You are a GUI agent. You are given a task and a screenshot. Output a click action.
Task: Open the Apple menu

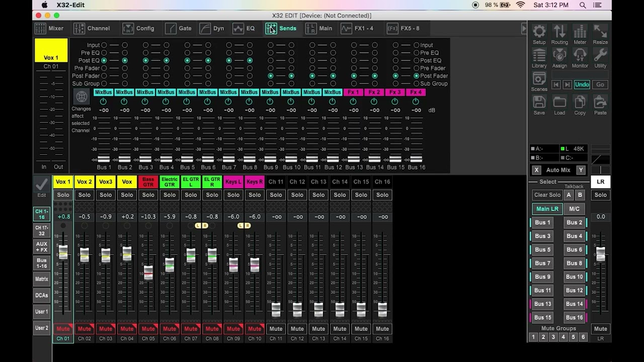[x=44, y=5]
